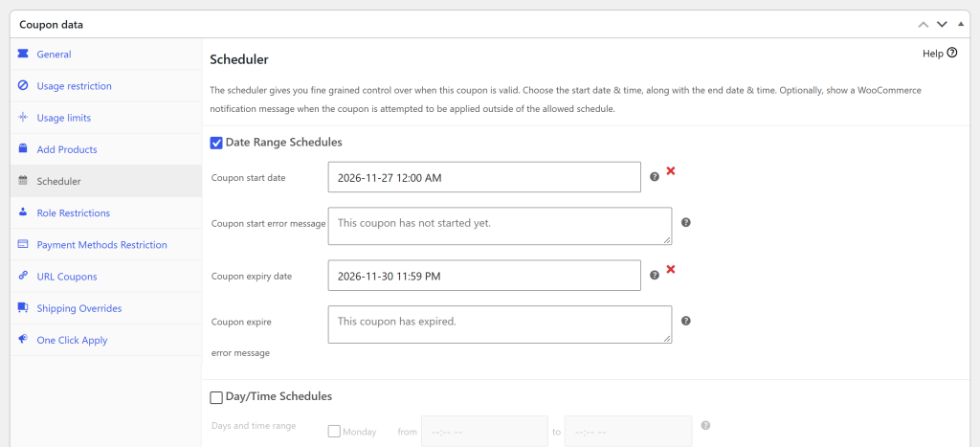Open the Role Restrictions tab
Screen dimensions: 980x447
pos(106,212)
